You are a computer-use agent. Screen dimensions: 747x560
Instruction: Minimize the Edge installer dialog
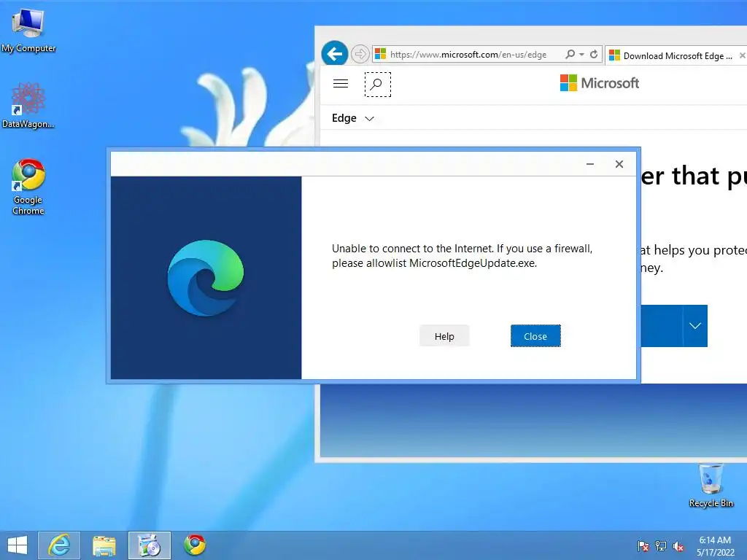pyautogui.click(x=589, y=164)
